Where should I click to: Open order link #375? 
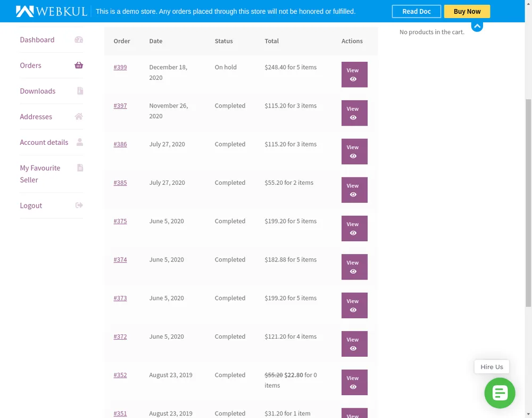[120, 221]
